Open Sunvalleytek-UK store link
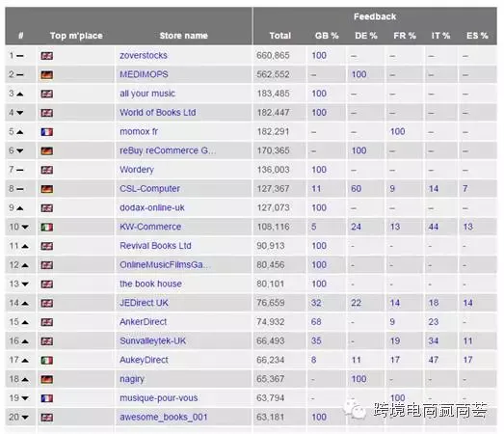Viewport: 504px width, 434px height. coord(152,340)
